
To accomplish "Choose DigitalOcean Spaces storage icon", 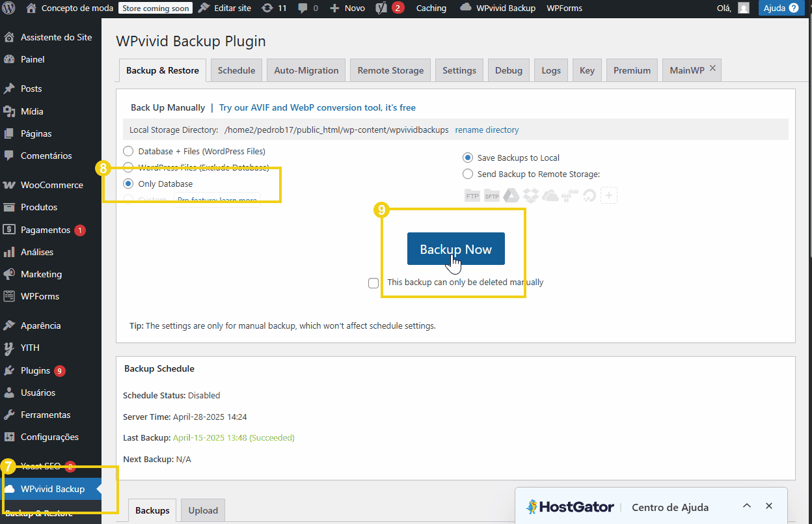I will click(x=589, y=195).
